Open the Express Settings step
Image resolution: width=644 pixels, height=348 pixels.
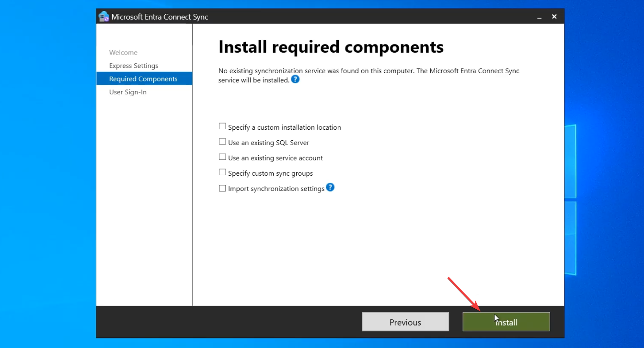134,66
